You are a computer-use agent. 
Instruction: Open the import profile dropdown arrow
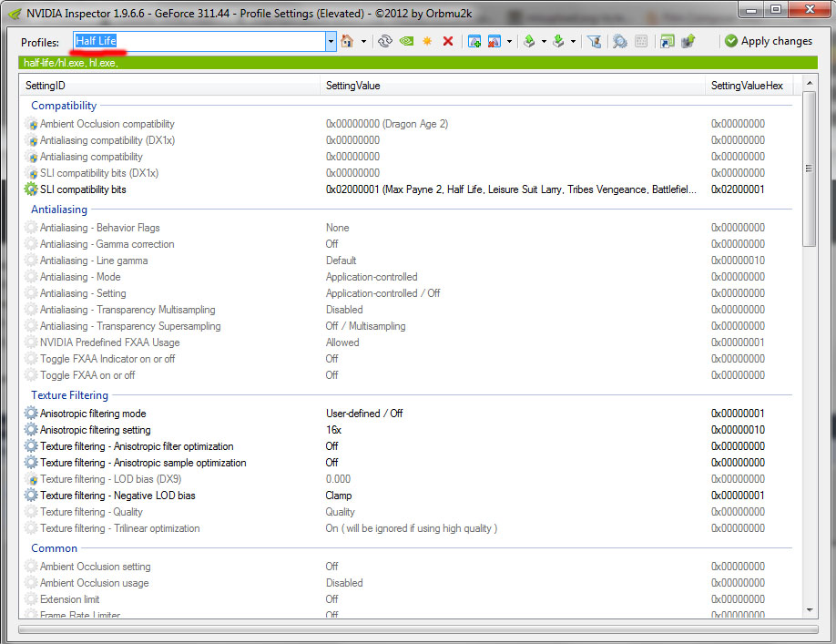tap(573, 41)
